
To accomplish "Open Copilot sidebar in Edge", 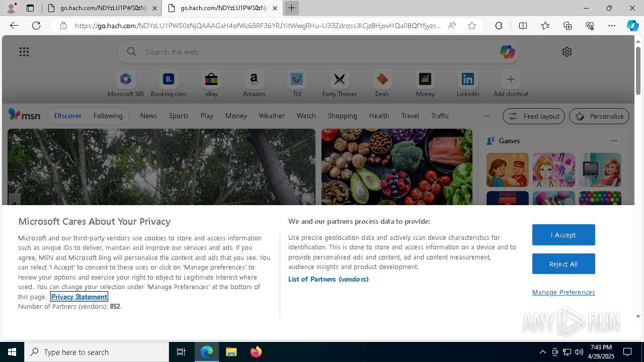I will click(x=632, y=26).
